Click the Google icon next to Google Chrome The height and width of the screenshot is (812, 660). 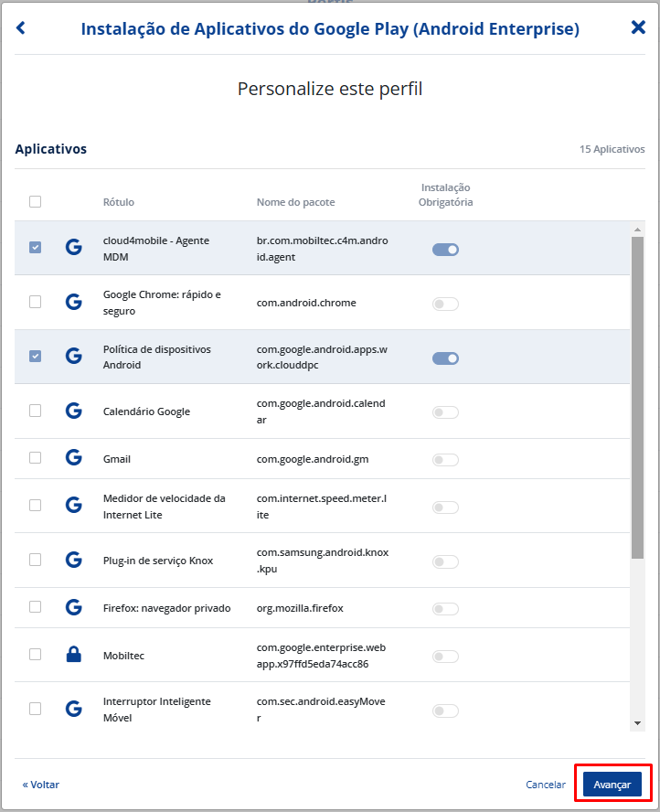(x=73, y=302)
